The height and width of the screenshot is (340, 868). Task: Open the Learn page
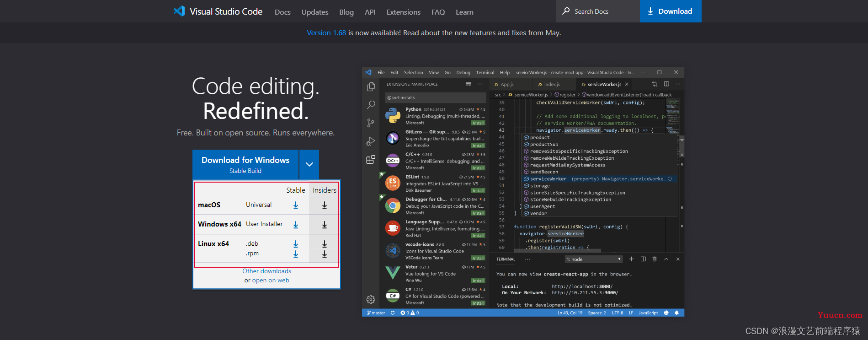click(x=464, y=12)
